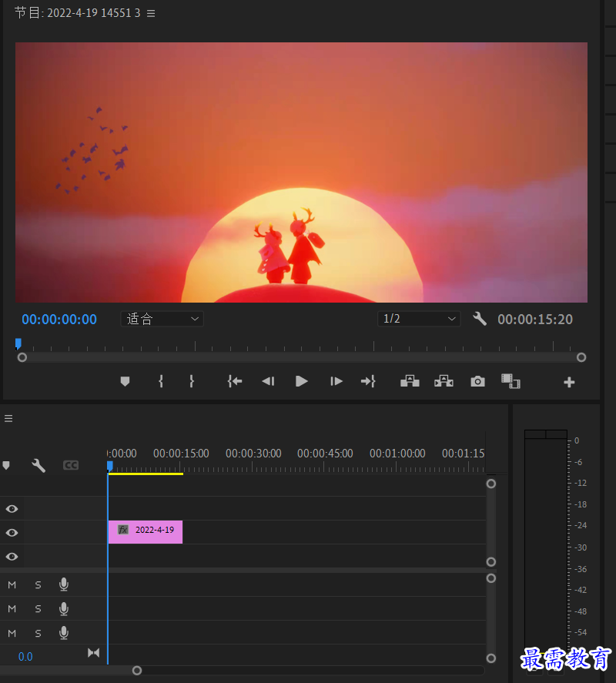Enable voice-over record on second audio track
Image resolution: width=616 pixels, height=683 pixels.
click(x=64, y=608)
